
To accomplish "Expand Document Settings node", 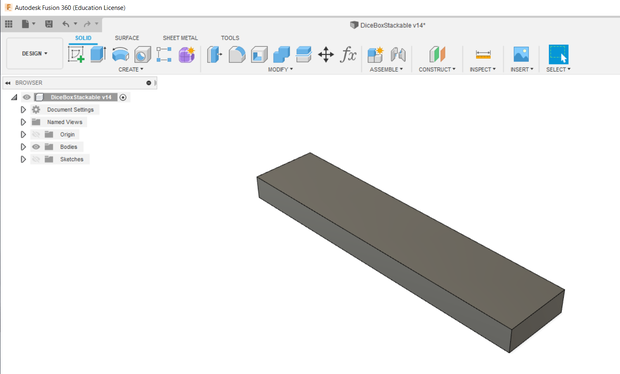I will click(x=23, y=110).
